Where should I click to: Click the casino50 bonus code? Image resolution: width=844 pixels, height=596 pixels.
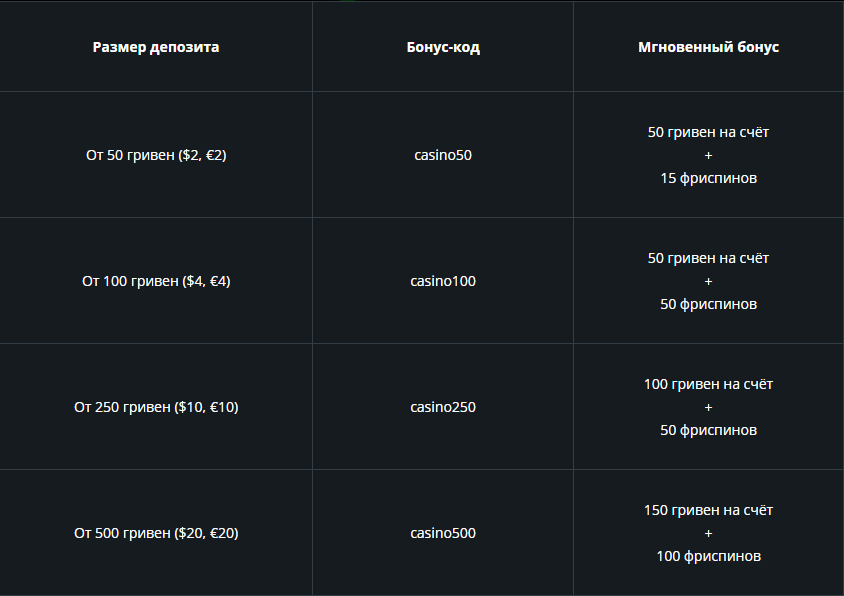[x=443, y=155]
